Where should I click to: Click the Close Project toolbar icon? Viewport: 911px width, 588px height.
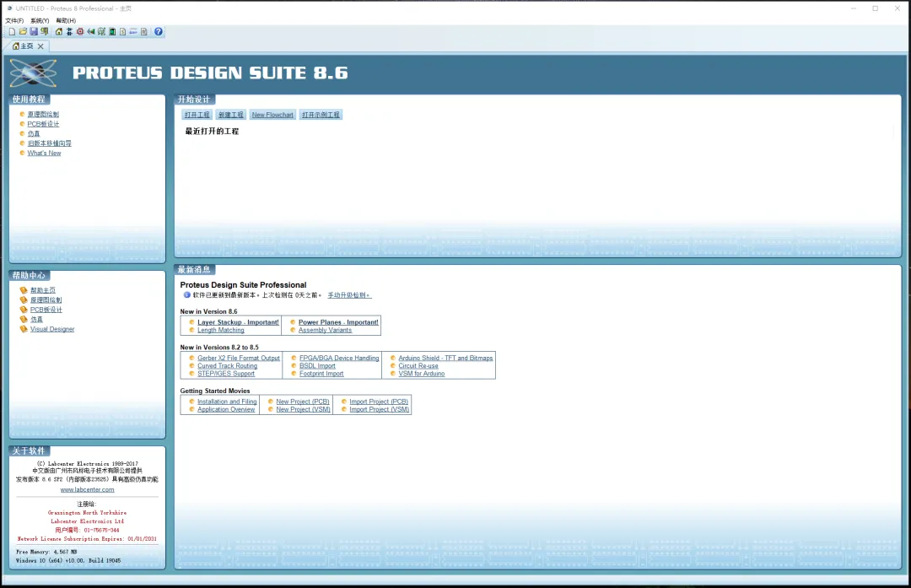[x=44, y=31]
